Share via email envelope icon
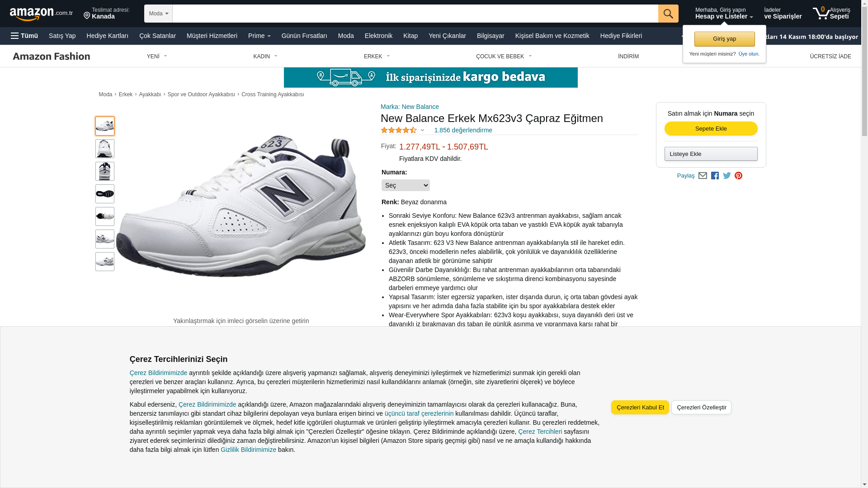 [x=703, y=176]
